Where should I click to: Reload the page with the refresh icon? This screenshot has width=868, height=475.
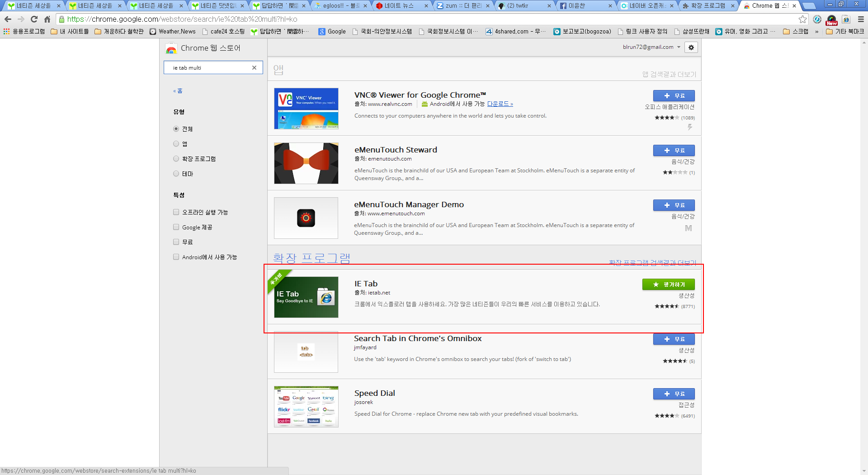34,19
